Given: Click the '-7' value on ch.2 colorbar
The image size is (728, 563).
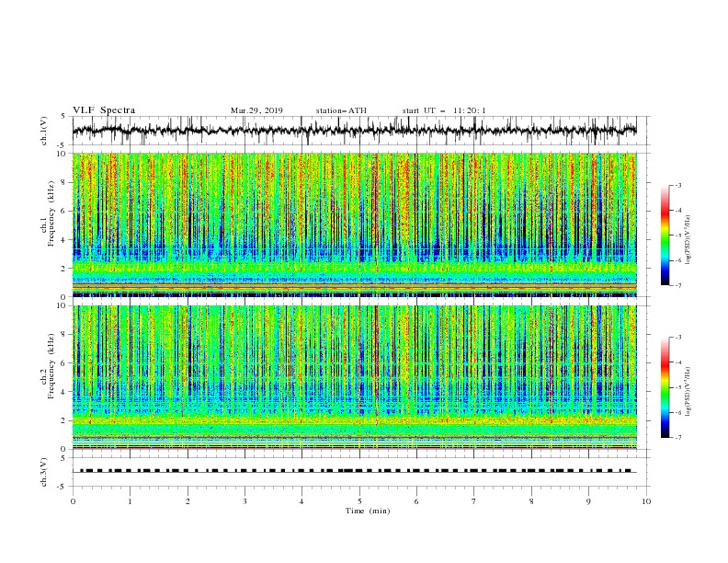Looking at the screenshot, I should (x=678, y=438).
